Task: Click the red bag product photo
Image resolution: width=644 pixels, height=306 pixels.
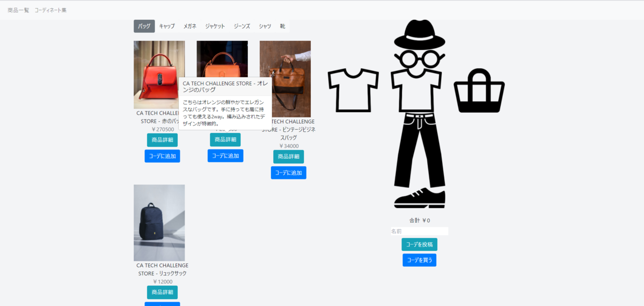Action: coord(159,75)
